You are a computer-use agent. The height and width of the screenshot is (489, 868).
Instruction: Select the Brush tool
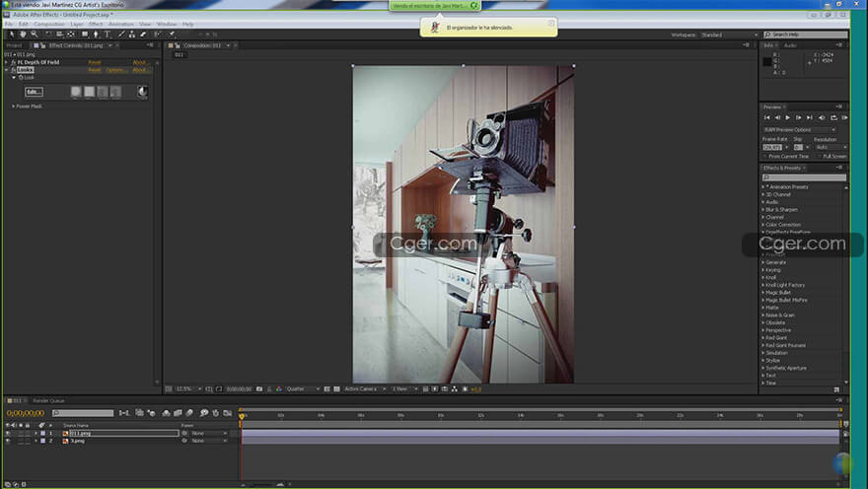click(121, 35)
